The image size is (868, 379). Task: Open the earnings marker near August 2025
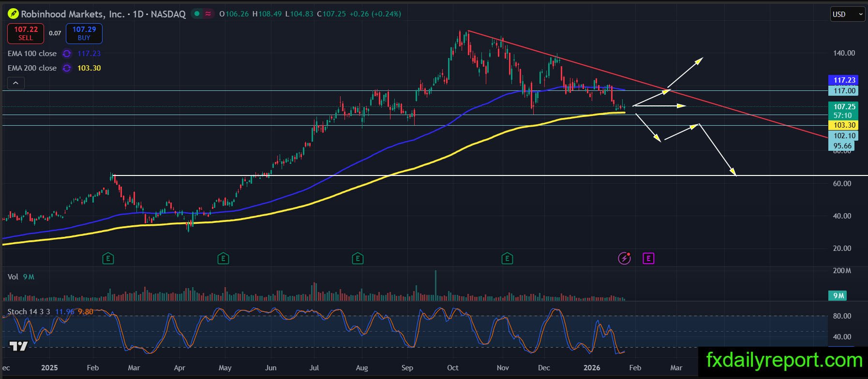pyautogui.click(x=358, y=259)
